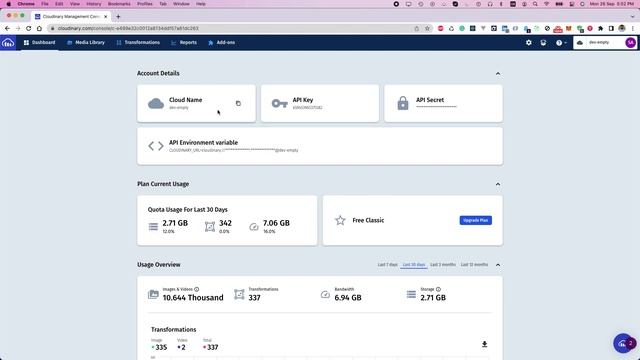This screenshot has width=640, height=360.
Task: Click the Upgrade Plan button
Action: (476, 220)
